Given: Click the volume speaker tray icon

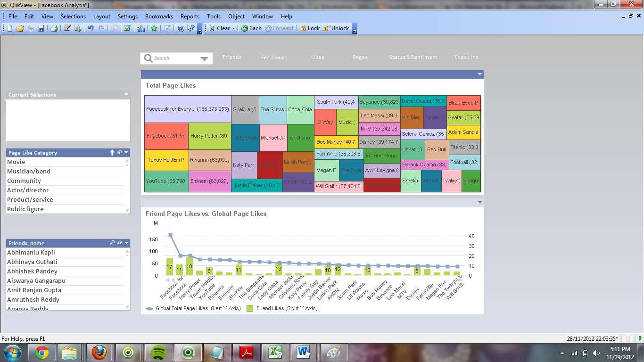Looking at the screenshot, I should pyautogui.click(x=596, y=353).
